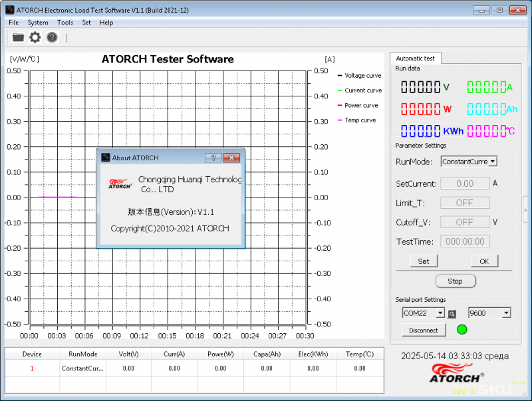
Task: Expand the side panel arrow at right edge
Action: point(526,210)
